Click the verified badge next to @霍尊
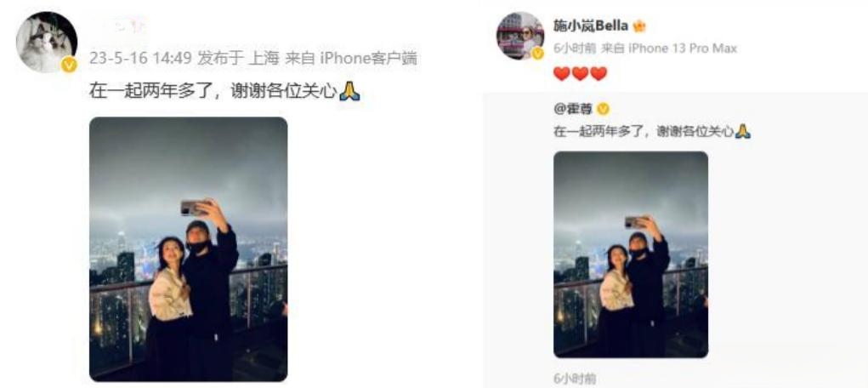 coord(604,109)
